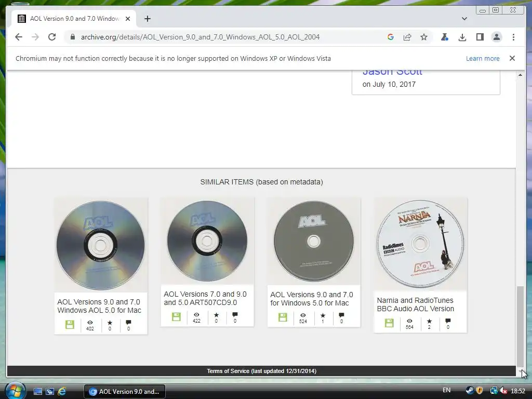Viewport: 532px width, 399px height.
Task: Open the downloads icon
Action: [462, 37]
